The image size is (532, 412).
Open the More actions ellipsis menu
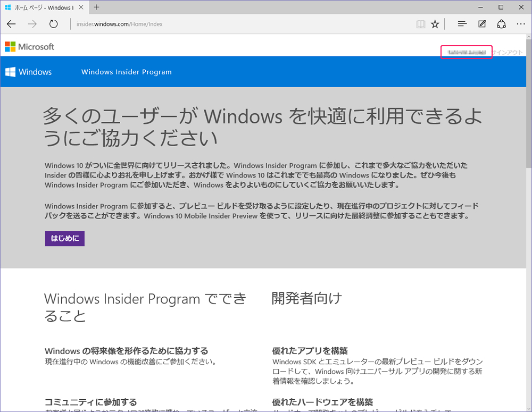point(521,24)
